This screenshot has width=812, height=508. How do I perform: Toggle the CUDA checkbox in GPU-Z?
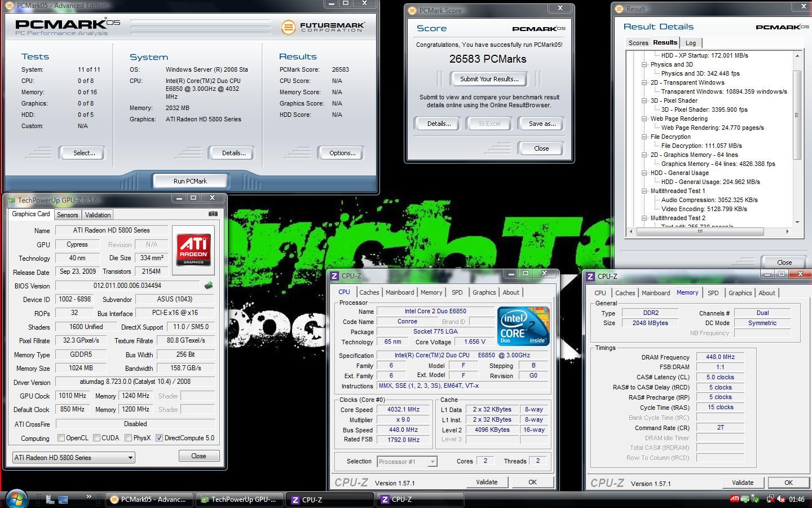point(96,438)
